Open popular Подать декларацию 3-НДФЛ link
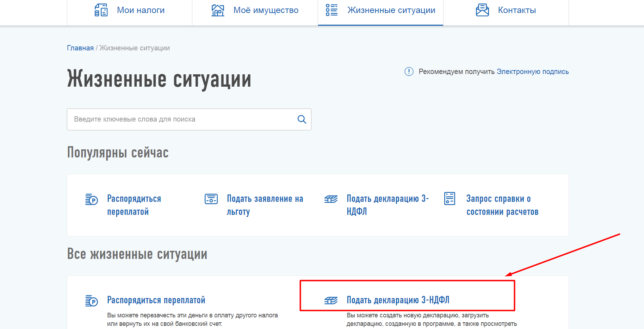This screenshot has height=329, width=644. tap(388, 205)
